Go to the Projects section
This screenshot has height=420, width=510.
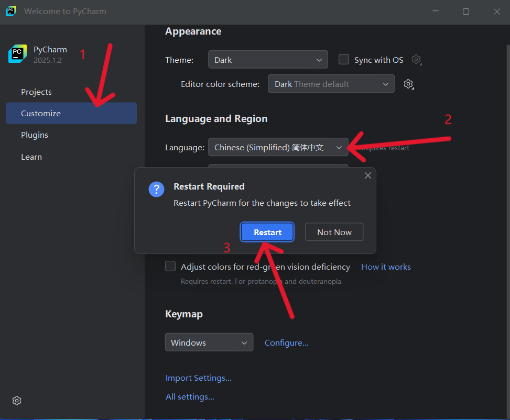coord(36,92)
